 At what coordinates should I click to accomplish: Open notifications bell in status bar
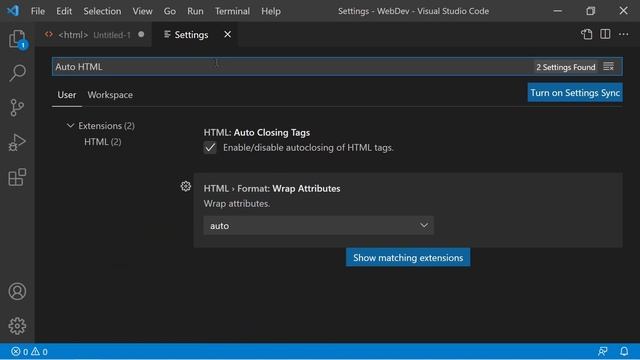[624, 351]
